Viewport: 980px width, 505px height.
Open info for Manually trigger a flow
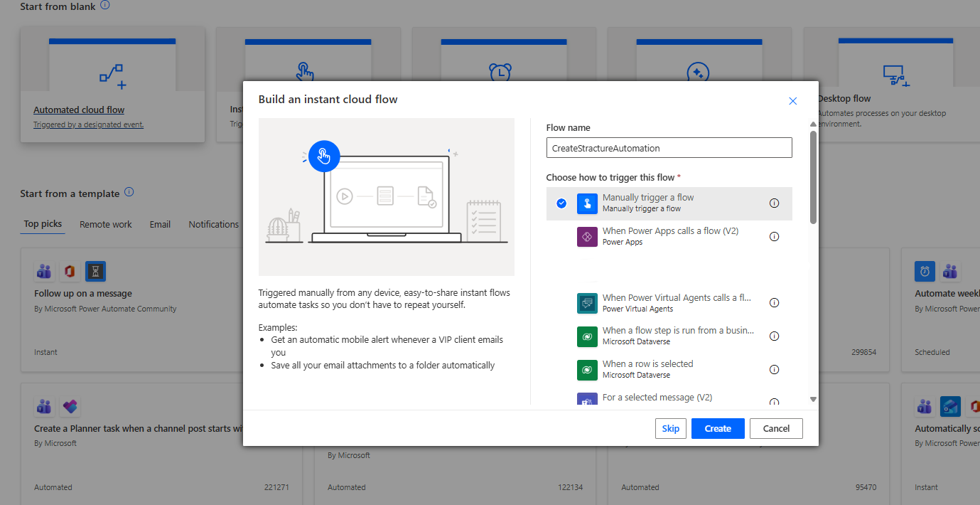tap(774, 203)
